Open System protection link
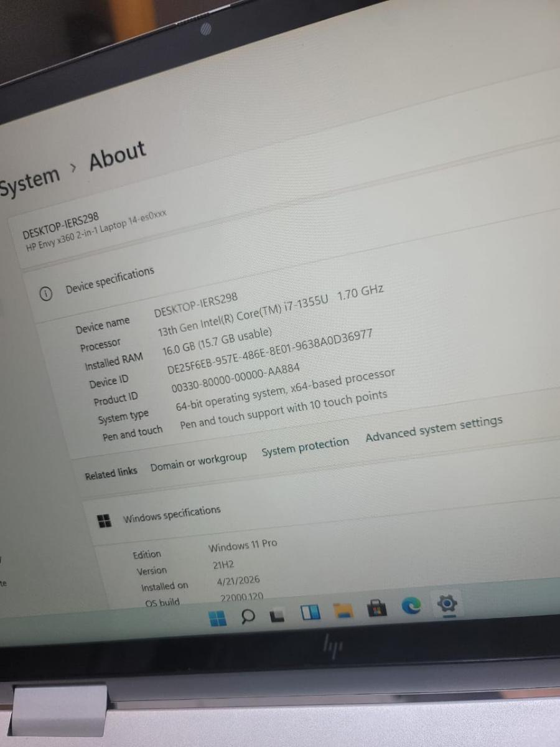The image size is (560, 747). click(x=306, y=447)
